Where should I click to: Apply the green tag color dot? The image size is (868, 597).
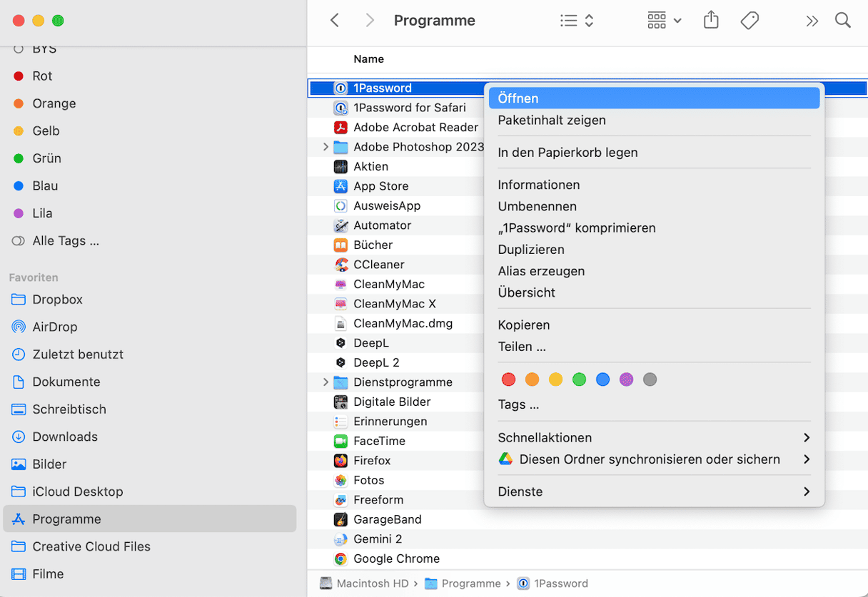pyautogui.click(x=579, y=379)
